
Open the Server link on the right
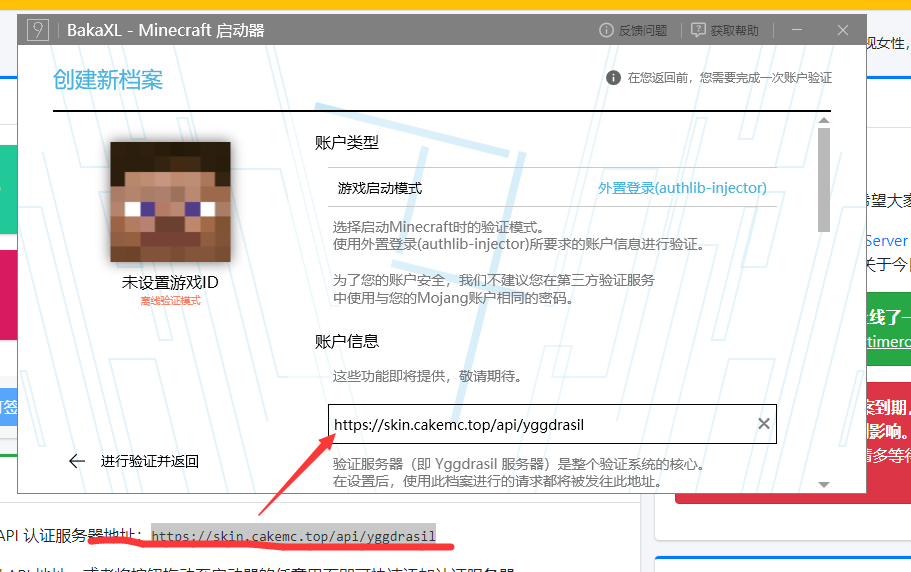pyautogui.click(x=886, y=241)
